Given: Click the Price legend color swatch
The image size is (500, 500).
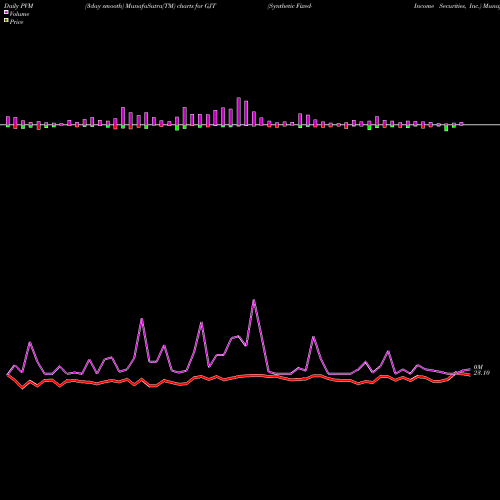Looking at the screenshot, I should (6, 21).
